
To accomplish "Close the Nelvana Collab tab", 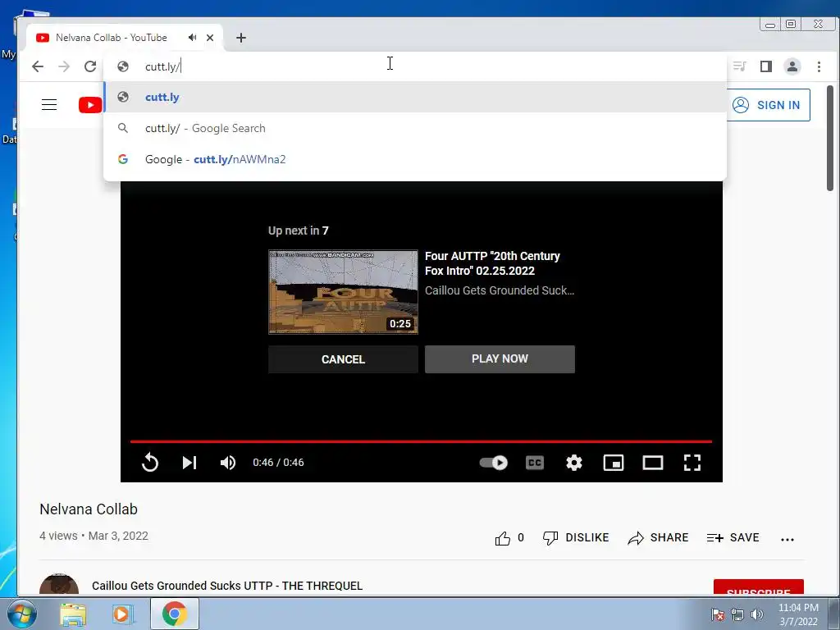I will point(210,38).
